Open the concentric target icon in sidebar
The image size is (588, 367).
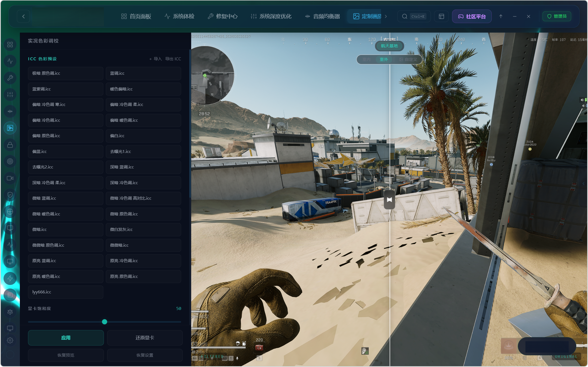[x=10, y=161]
